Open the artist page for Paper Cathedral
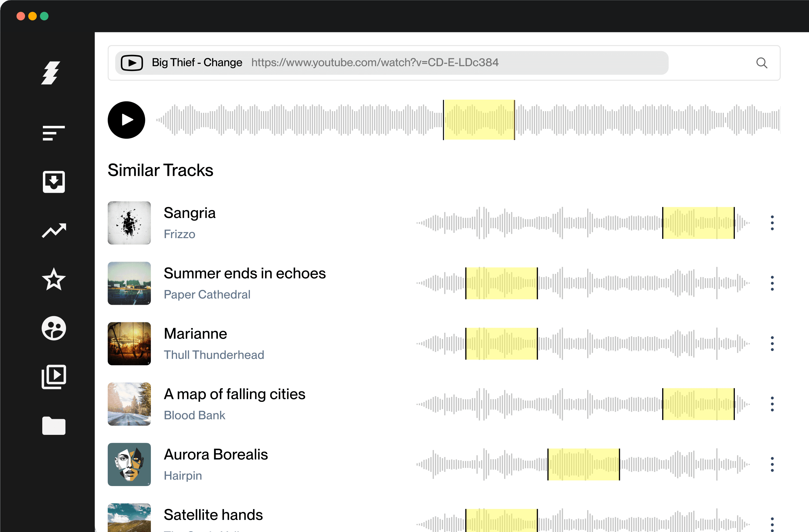The width and height of the screenshot is (809, 532). pos(207,295)
